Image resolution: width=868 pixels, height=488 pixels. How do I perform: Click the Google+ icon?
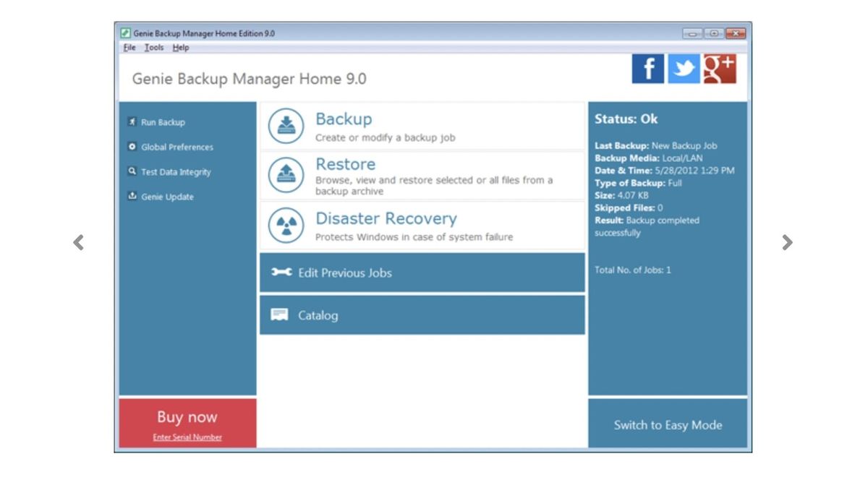pyautogui.click(x=720, y=69)
